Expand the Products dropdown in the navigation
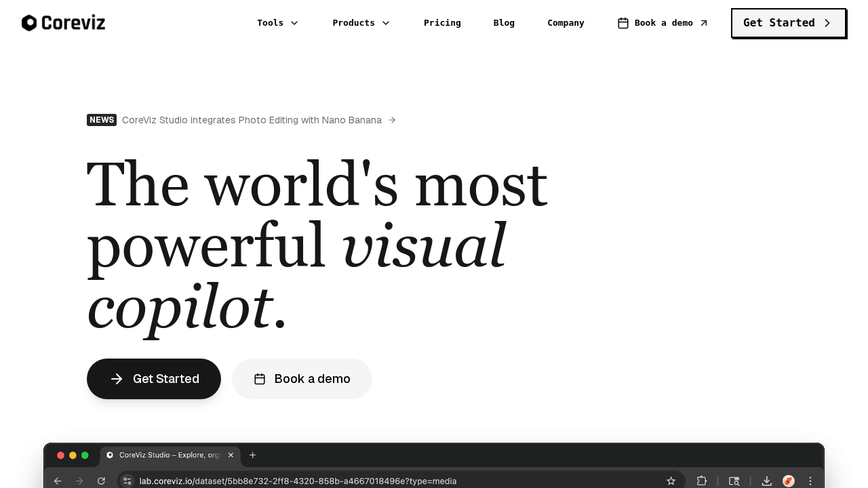 tap(361, 23)
